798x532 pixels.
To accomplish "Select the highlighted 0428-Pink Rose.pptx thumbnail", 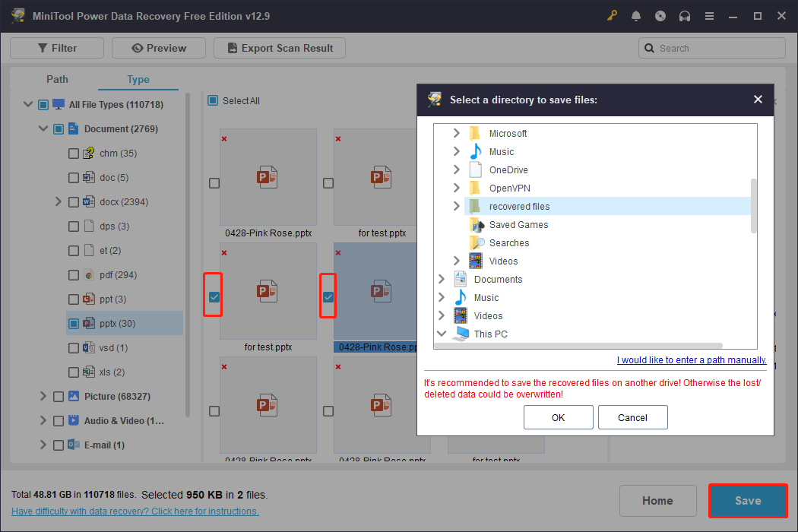I will click(375, 291).
